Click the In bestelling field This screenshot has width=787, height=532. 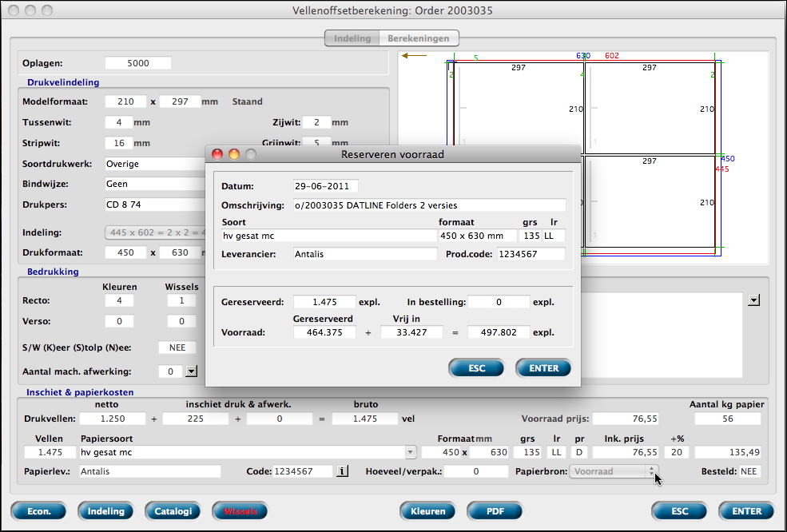499,302
